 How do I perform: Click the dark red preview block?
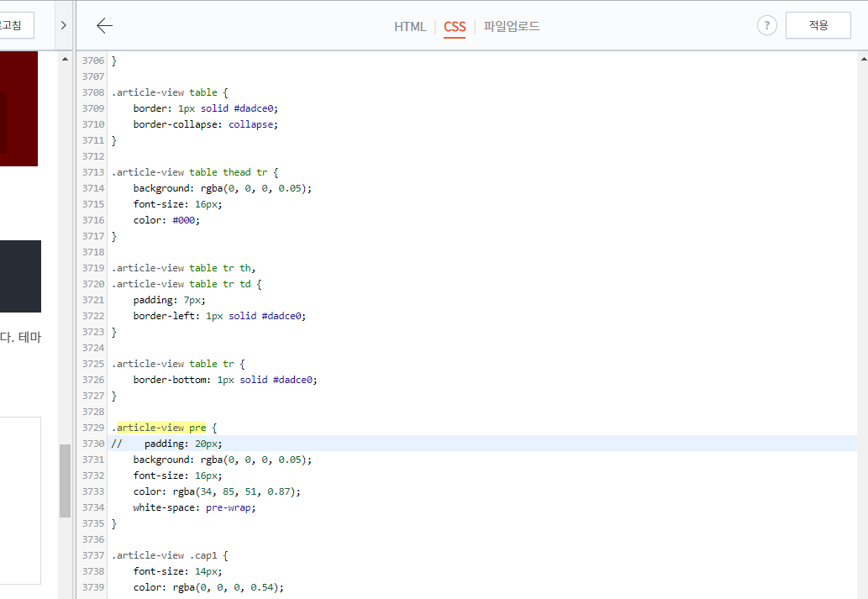18,108
